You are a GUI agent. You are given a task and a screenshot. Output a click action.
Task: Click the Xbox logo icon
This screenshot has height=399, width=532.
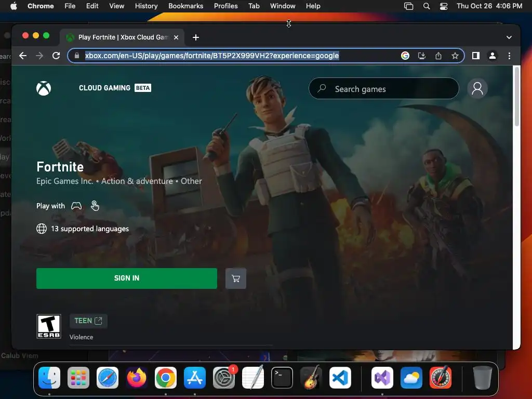pos(44,88)
